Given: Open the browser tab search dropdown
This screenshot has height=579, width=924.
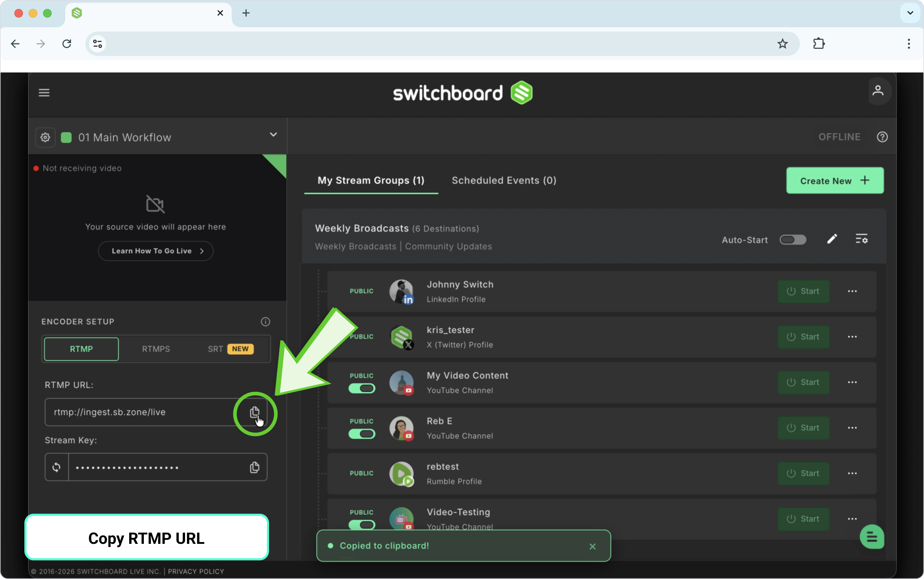Looking at the screenshot, I should 910,13.
